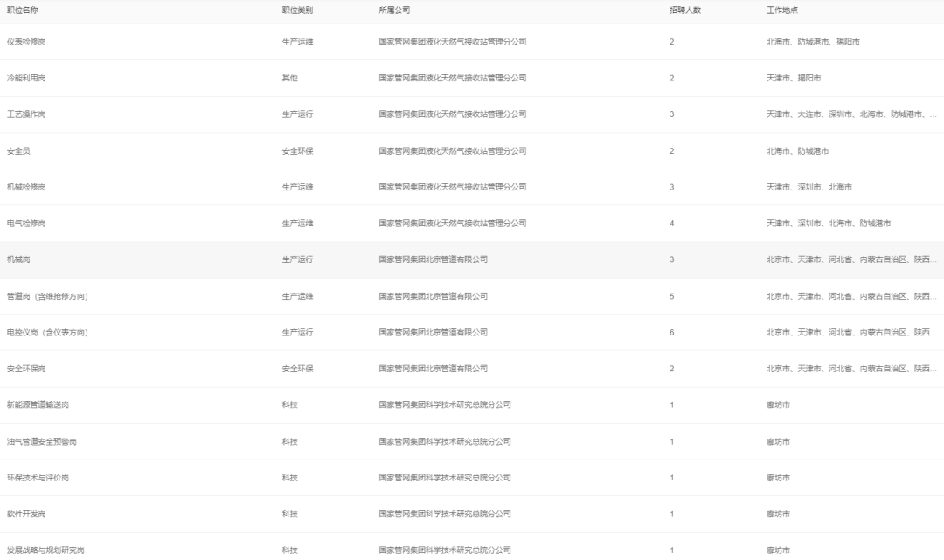The height and width of the screenshot is (560, 944).
Task: Click headcount 3 in 工艺操作岗 row
Action: (672, 114)
